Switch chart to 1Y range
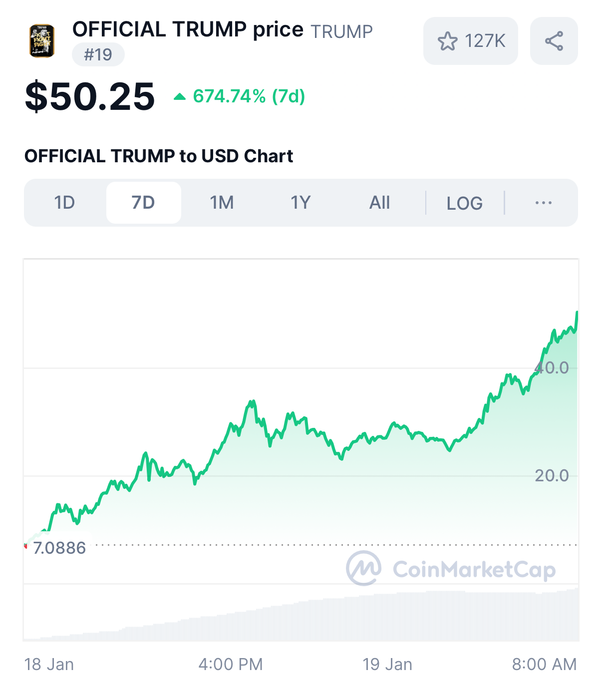Image resolution: width=602 pixels, height=700 pixels. click(301, 203)
